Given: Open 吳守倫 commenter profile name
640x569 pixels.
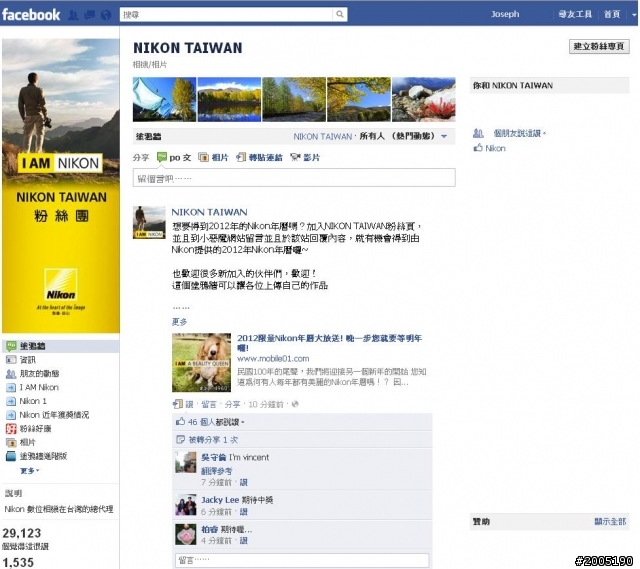Looking at the screenshot, I should point(213,457).
